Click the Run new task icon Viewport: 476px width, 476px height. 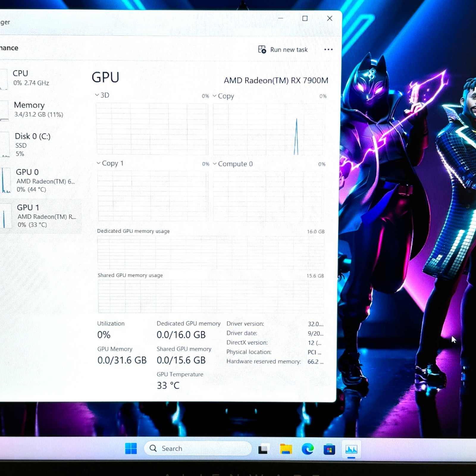(262, 49)
